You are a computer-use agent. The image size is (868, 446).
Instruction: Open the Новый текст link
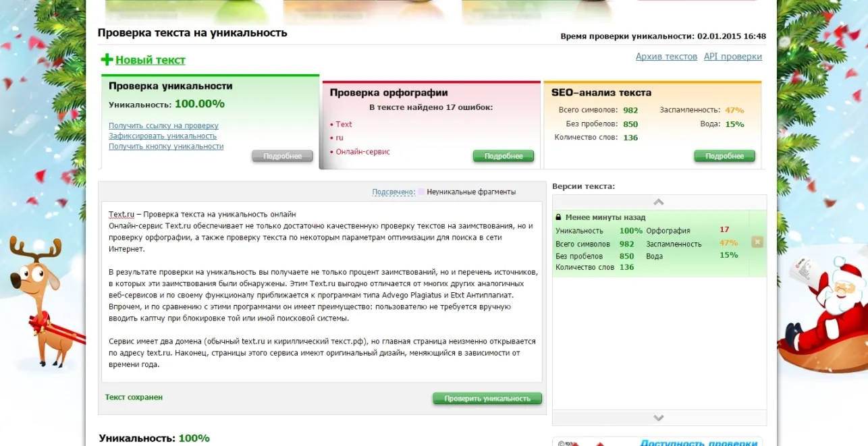pos(151,60)
